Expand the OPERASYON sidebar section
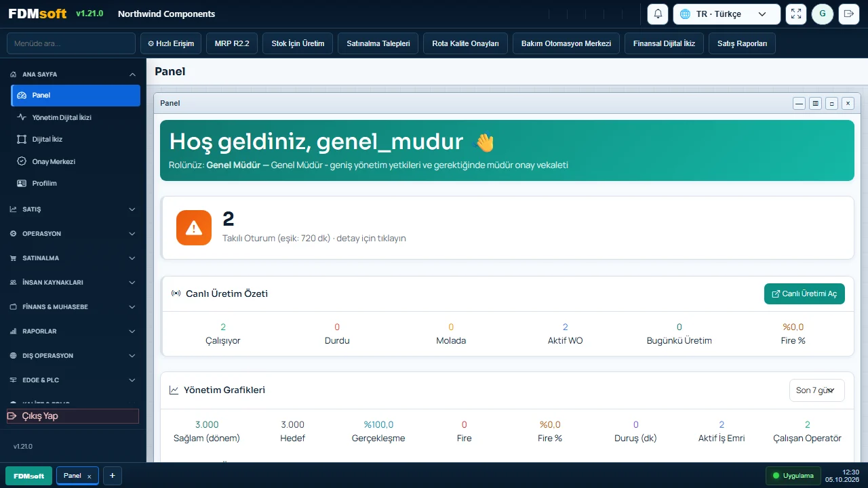868x488 pixels. point(73,234)
